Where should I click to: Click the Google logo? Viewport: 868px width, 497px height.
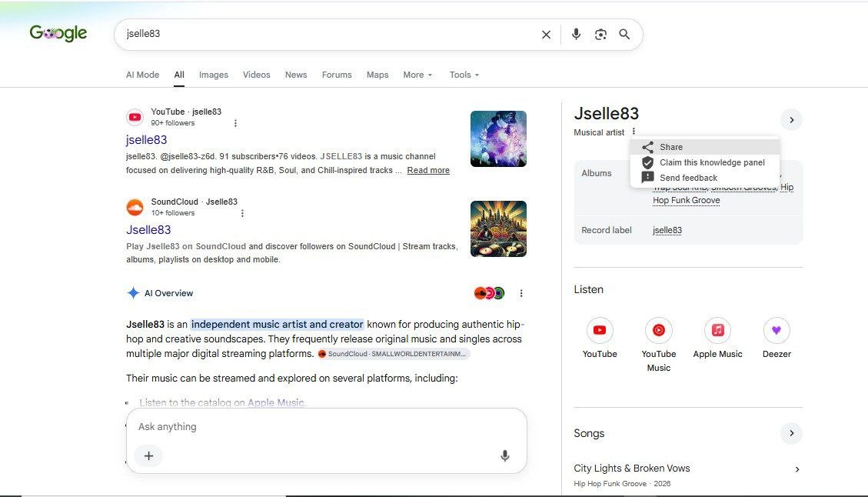point(58,33)
